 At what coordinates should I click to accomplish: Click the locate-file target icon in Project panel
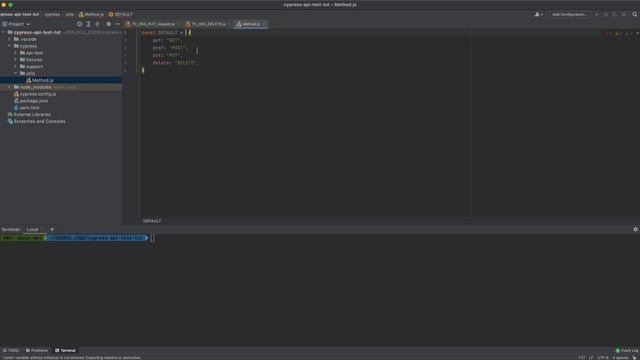coord(79,24)
